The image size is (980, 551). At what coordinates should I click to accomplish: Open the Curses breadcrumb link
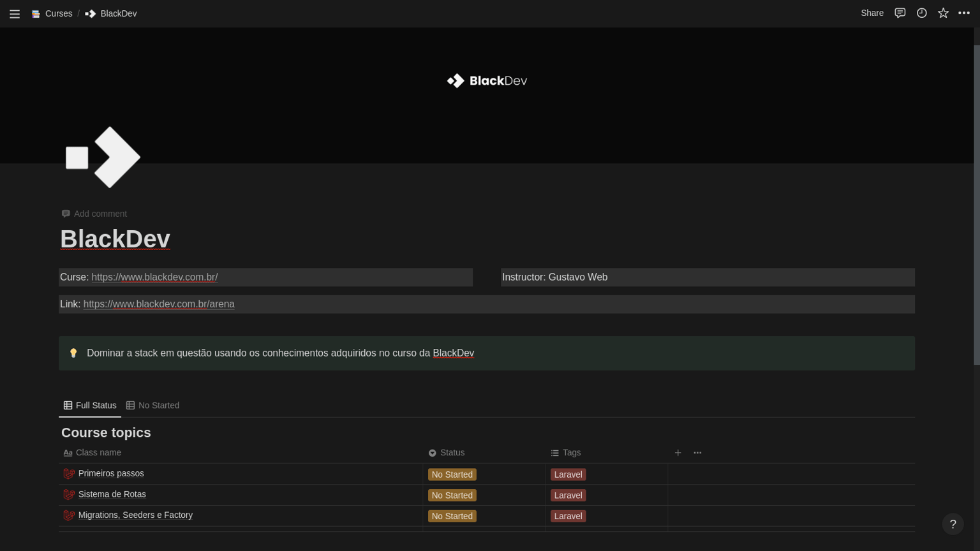coord(59,13)
